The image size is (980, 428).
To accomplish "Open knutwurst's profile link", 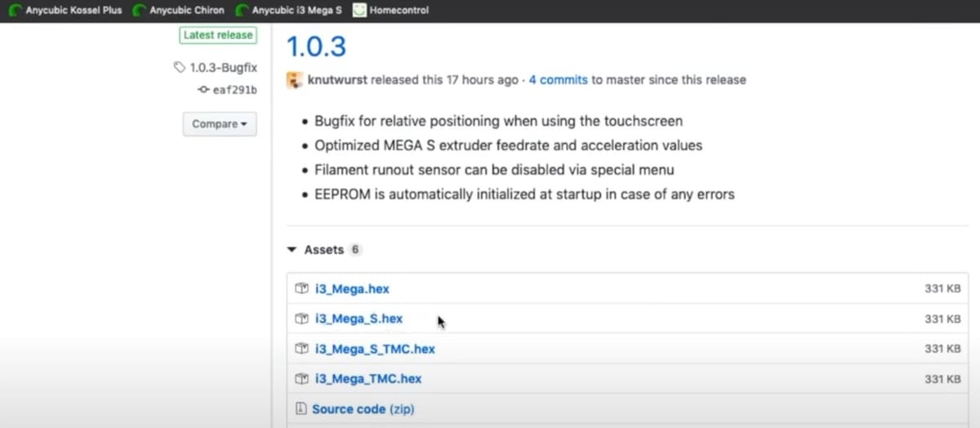I will 338,80.
